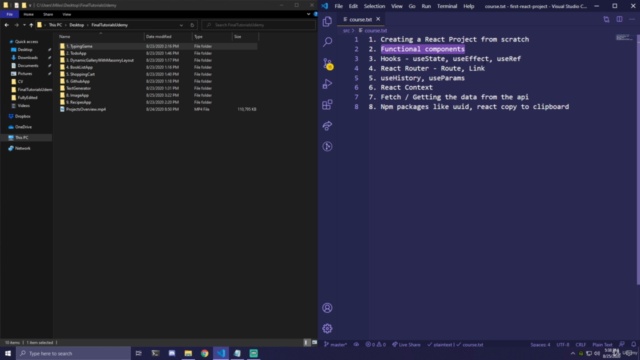The height and width of the screenshot is (360, 640).
Task: Open the Share ribbon tab in File Explorer
Action: coord(48,14)
